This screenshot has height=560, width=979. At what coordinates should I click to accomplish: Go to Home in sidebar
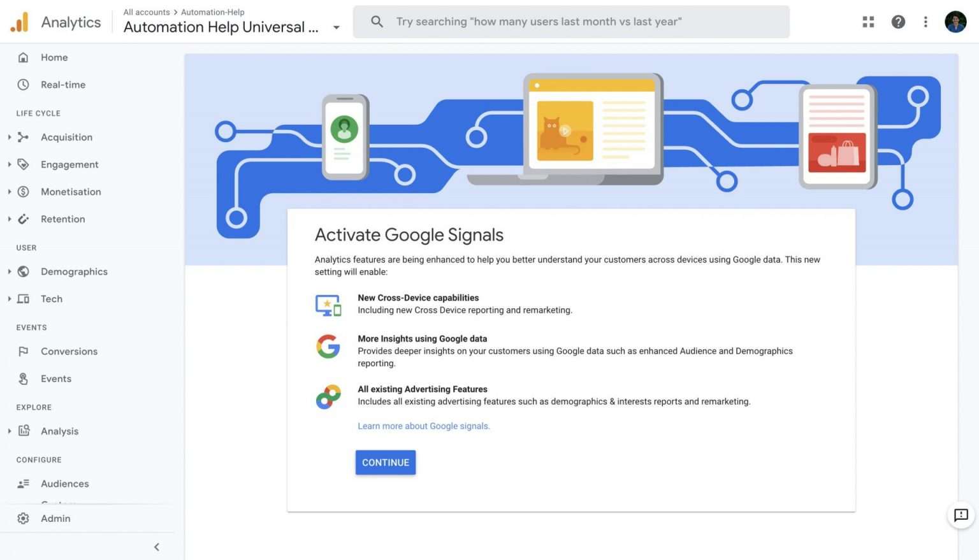click(54, 57)
